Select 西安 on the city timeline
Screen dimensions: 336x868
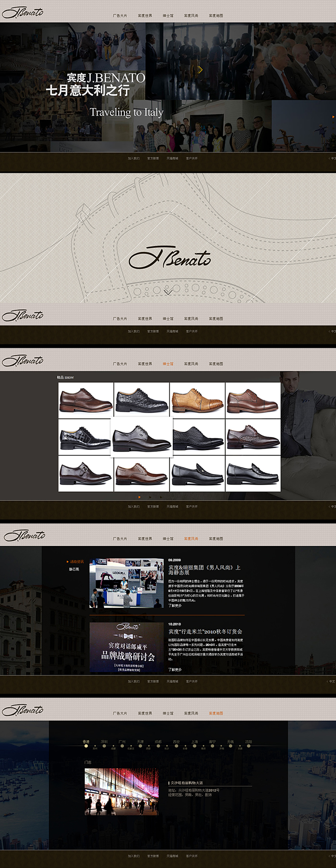pyautogui.click(x=176, y=742)
